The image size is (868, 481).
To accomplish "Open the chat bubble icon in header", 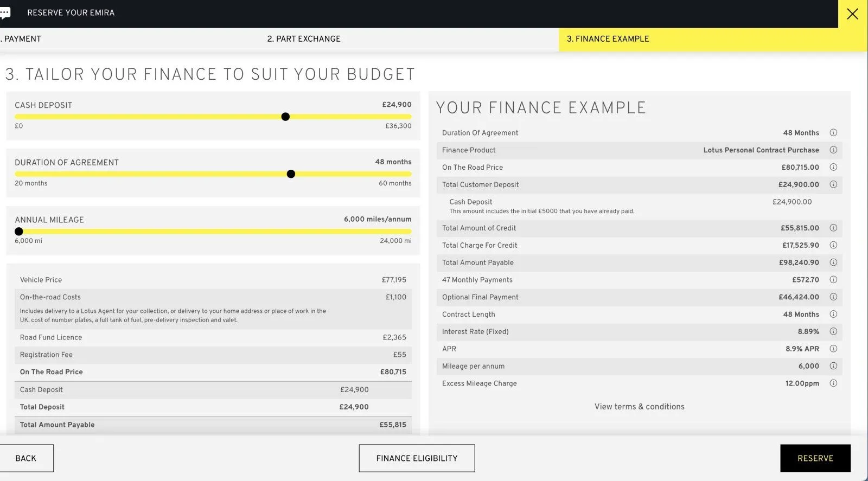I will click(5, 12).
